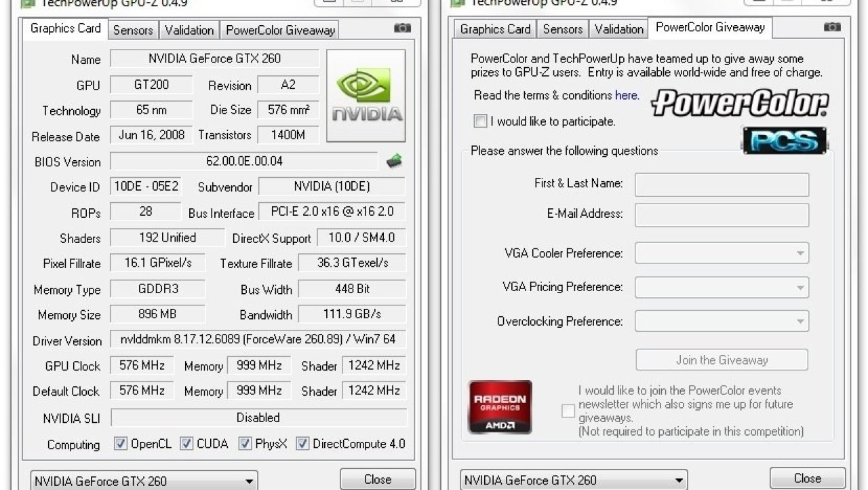The height and width of the screenshot is (490, 868).
Task: Open the Validation tab in the left window
Action: pos(189,30)
